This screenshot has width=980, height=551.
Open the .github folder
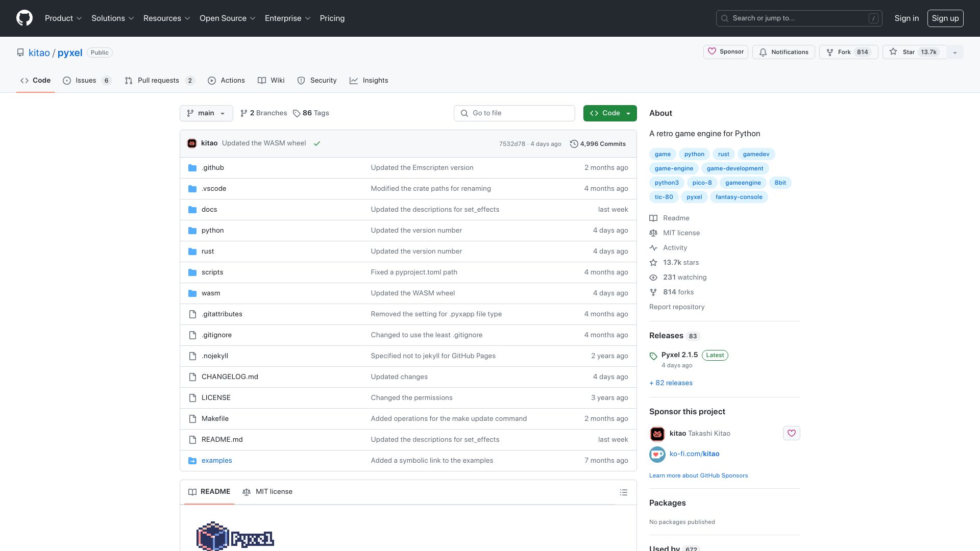tap(212, 168)
